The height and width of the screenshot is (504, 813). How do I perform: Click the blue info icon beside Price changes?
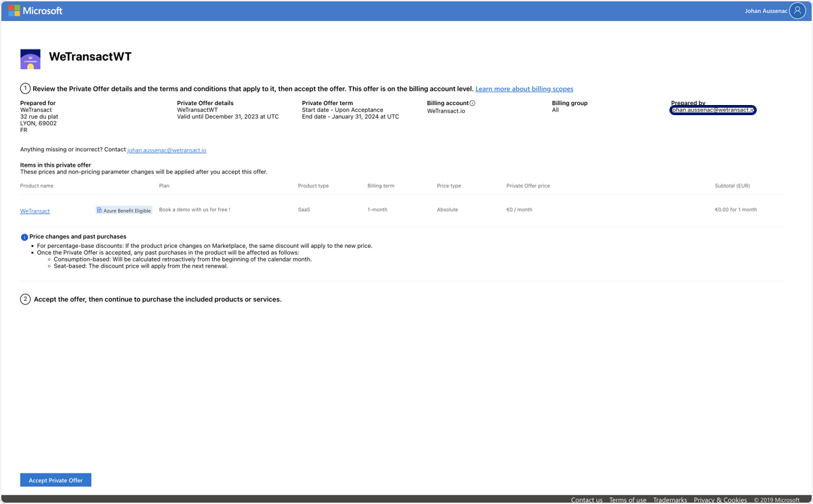[24, 237]
